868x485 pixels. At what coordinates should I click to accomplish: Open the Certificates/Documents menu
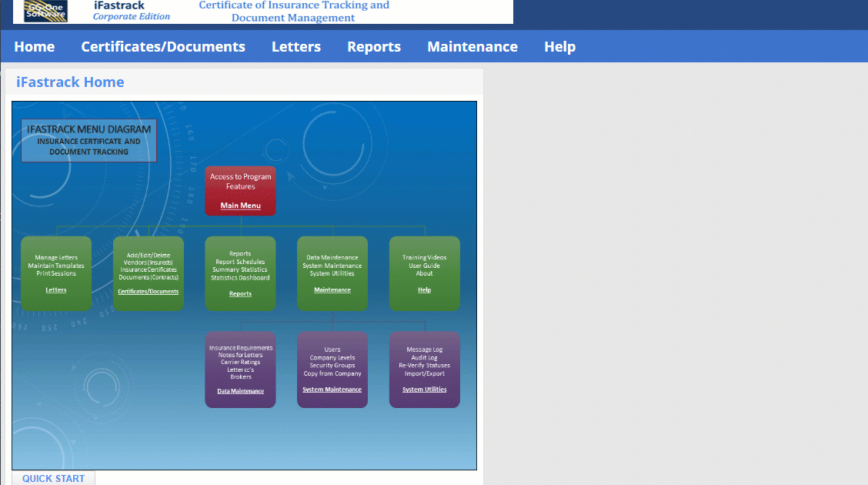[163, 46]
